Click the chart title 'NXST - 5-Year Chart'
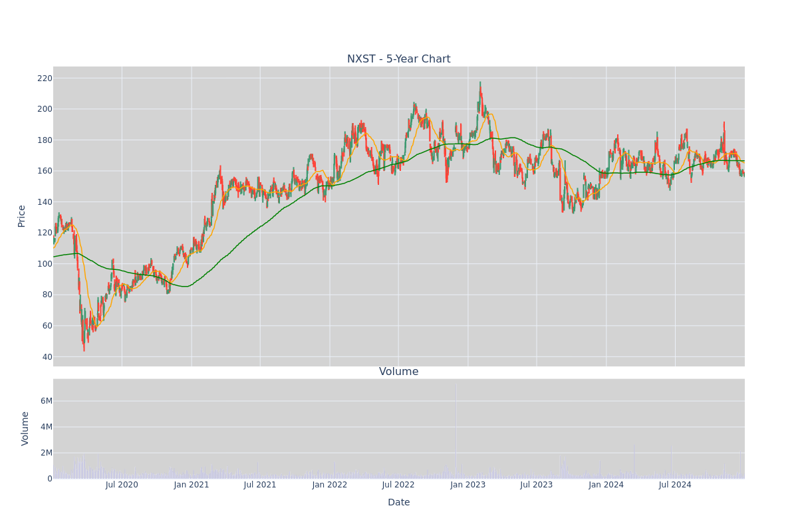Screen dimensions: 798x532 [x=398, y=59]
